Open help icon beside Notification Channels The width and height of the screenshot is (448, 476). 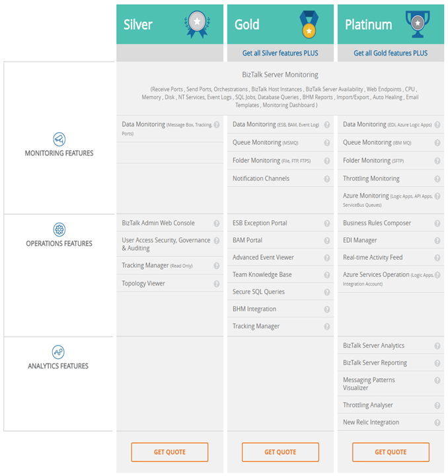pos(327,178)
